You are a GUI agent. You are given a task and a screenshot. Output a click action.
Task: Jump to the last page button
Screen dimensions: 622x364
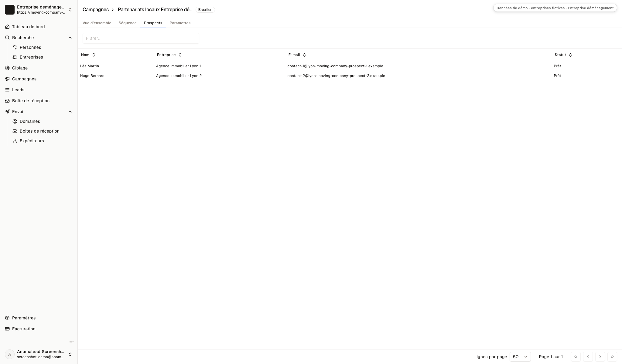tap(612, 357)
